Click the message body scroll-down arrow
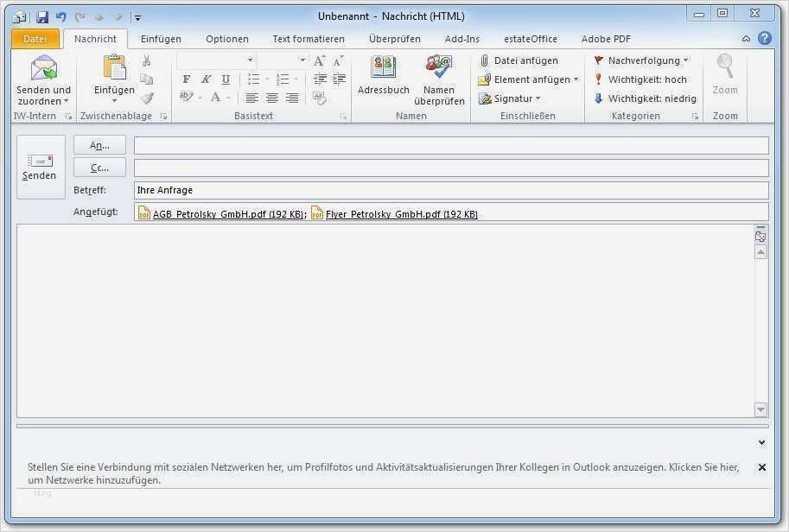 click(x=760, y=410)
